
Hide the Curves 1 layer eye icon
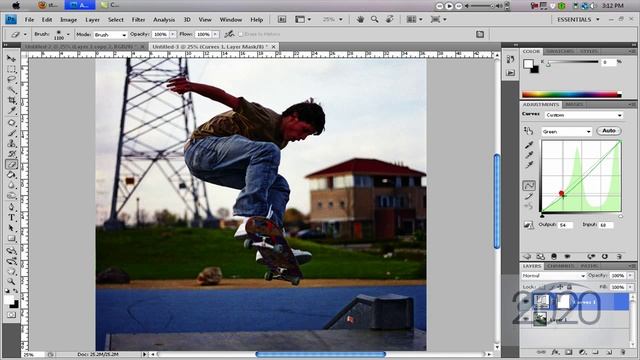tap(526, 302)
